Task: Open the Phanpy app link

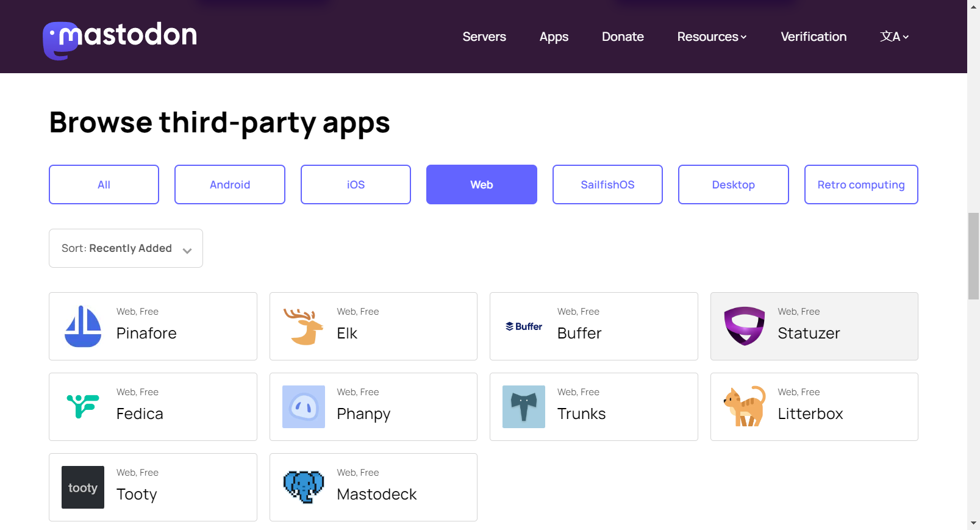Action: [x=373, y=407]
